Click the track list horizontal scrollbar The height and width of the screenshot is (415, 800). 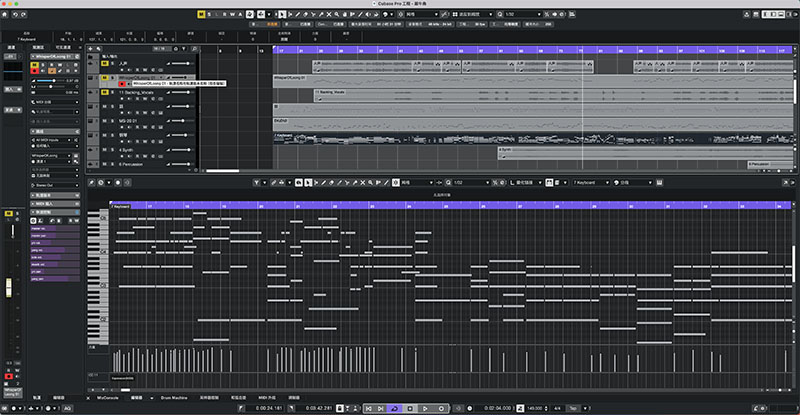pyautogui.click(x=222, y=170)
